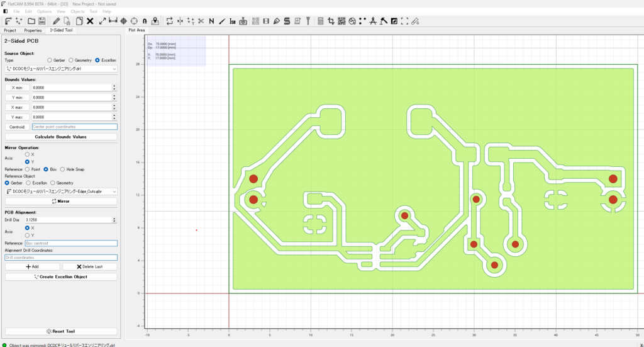Click Calculate Bounds Values button
644x347 pixels.
[x=61, y=137]
